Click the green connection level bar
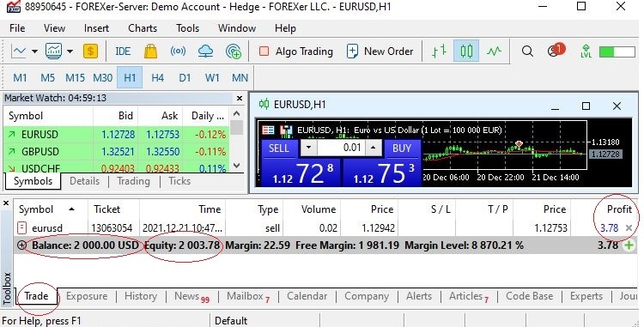 [617, 51]
